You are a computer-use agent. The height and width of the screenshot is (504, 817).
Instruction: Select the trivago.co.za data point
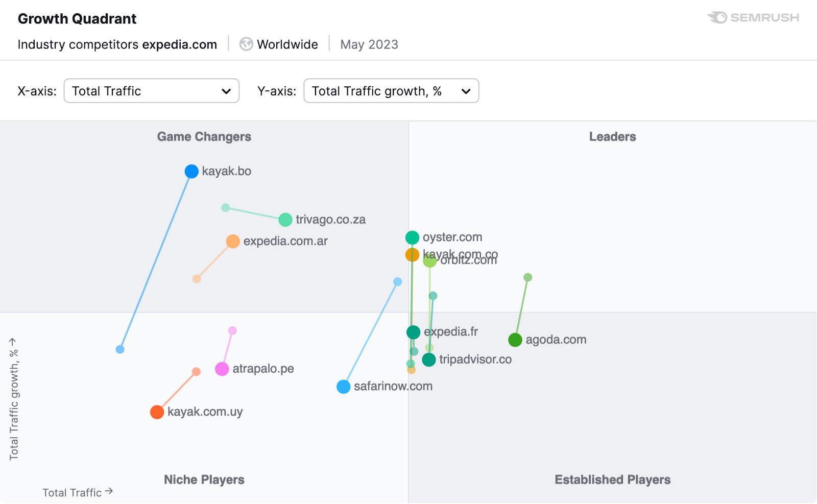[x=285, y=220]
